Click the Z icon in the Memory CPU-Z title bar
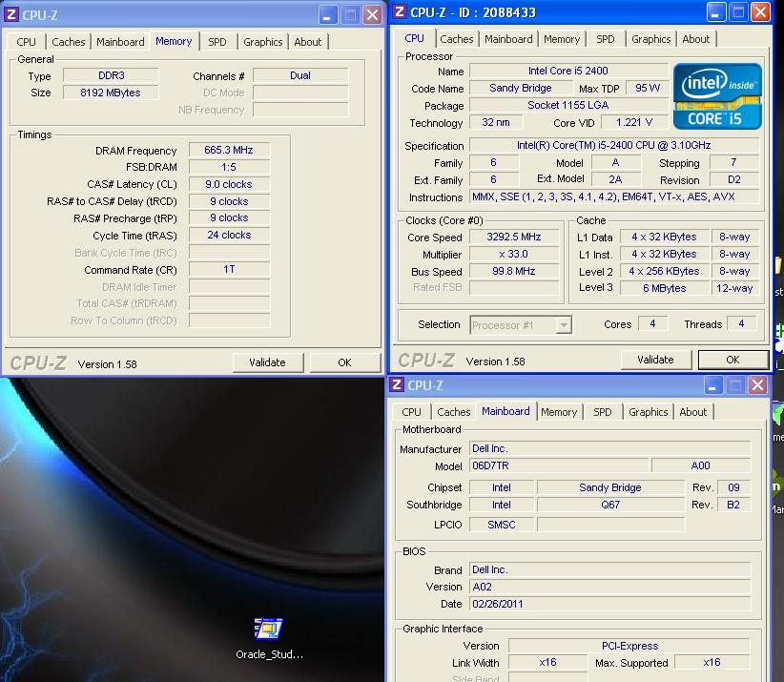 point(11,14)
